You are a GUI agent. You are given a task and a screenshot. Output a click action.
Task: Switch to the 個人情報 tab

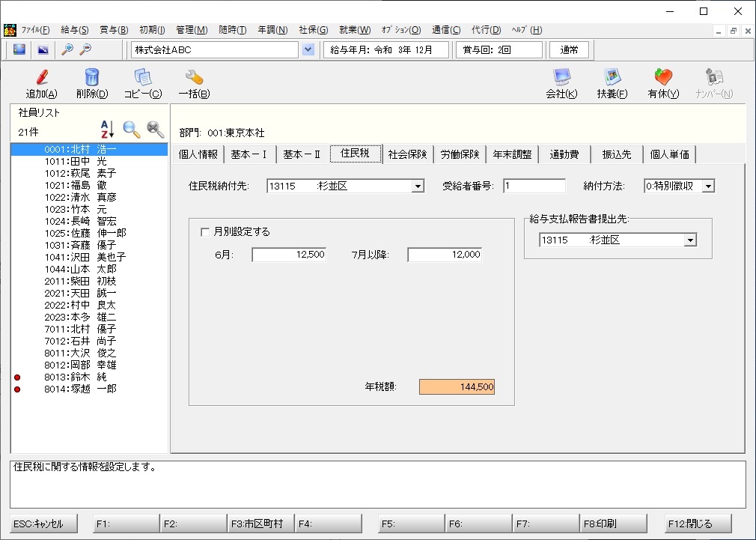pyautogui.click(x=198, y=154)
